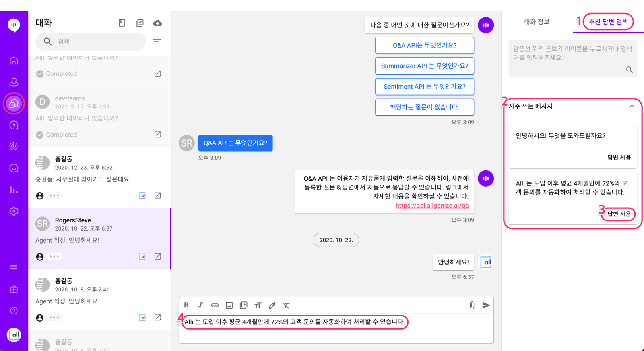Insert a link in message editor
The width and height of the screenshot is (644, 351).
pos(215,305)
